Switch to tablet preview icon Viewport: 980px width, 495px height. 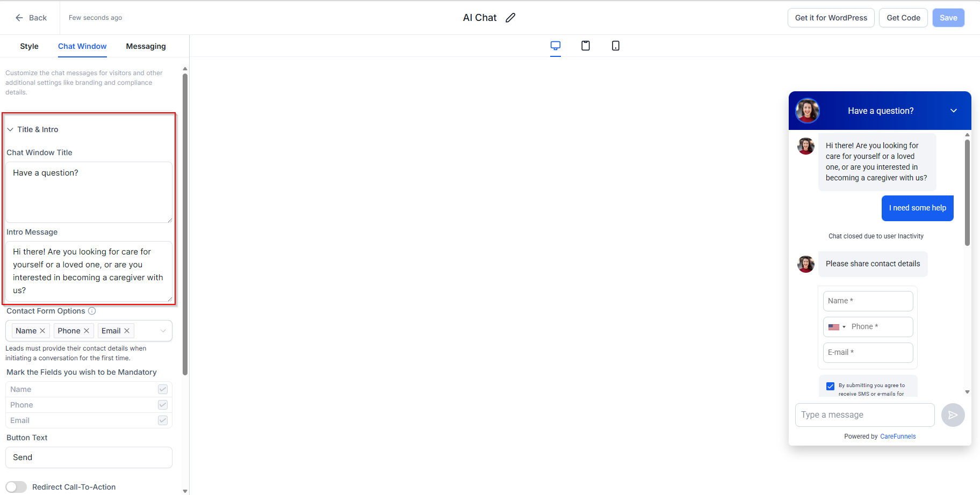586,46
